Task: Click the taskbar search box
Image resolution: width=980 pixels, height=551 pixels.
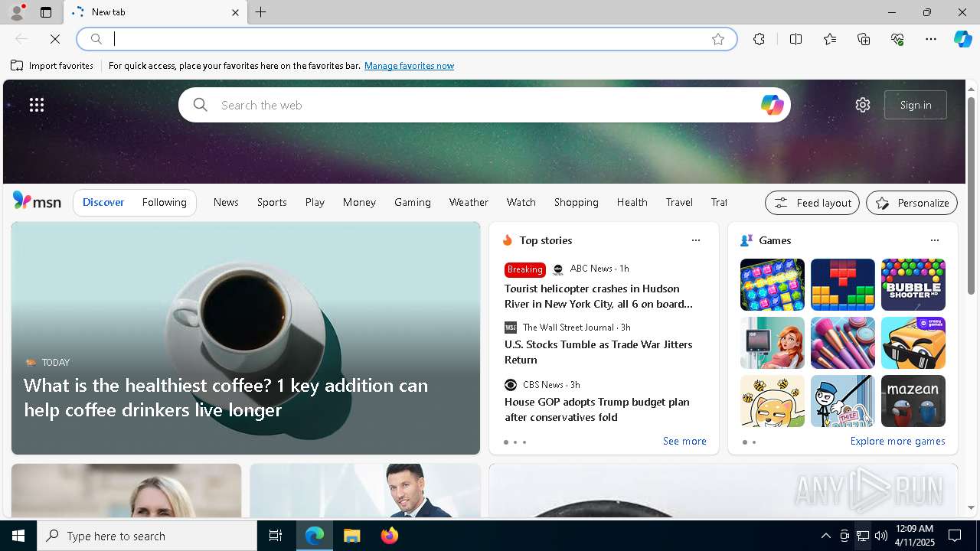Action: coord(147,536)
